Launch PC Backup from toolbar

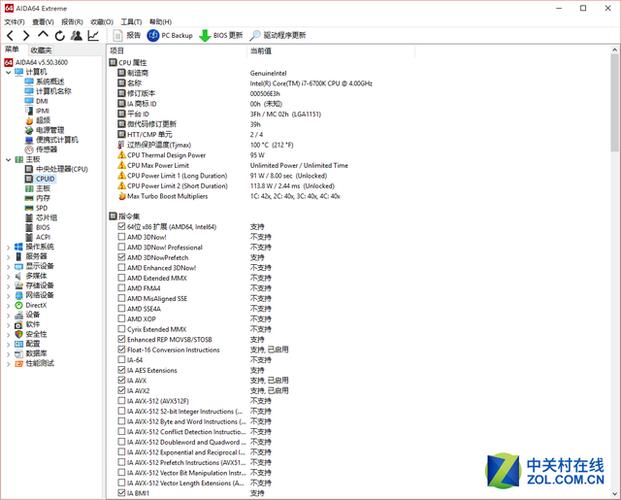click(x=170, y=35)
